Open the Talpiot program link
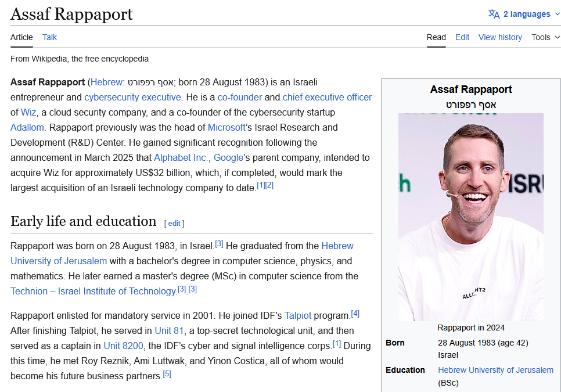 pyautogui.click(x=298, y=316)
